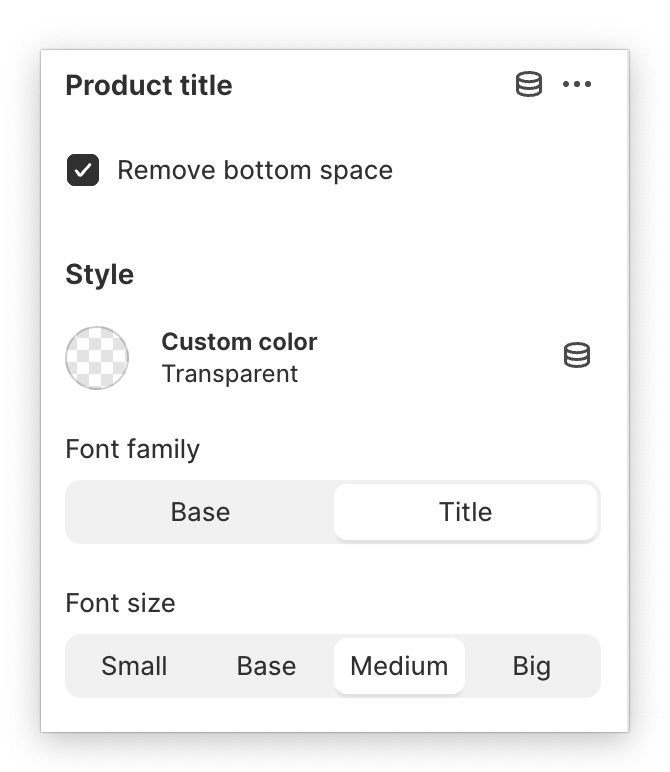This screenshot has height=772, width=670.
Task: Open the transparent checkerboard color swatch
Action: click(97, 357)
